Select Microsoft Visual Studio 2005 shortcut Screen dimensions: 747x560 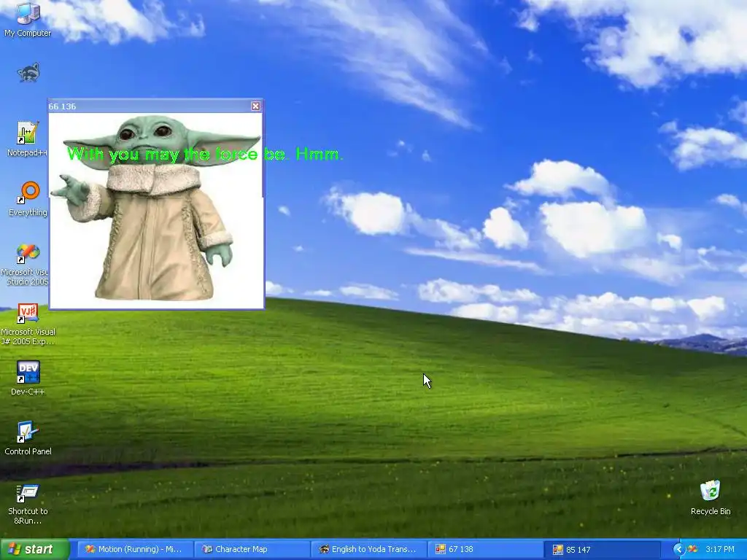(27, 264)
